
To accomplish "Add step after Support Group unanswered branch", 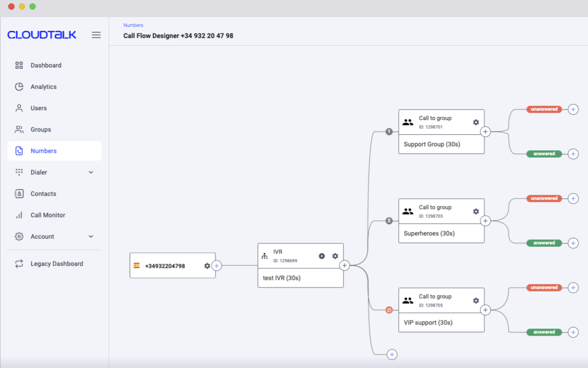I will tap(573, 110).
